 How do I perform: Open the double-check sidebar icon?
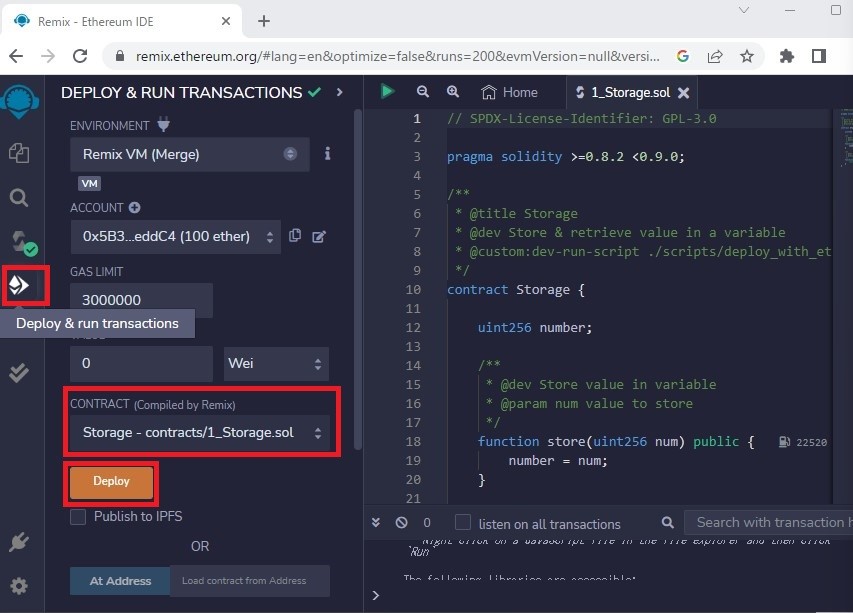pos(19,373)
